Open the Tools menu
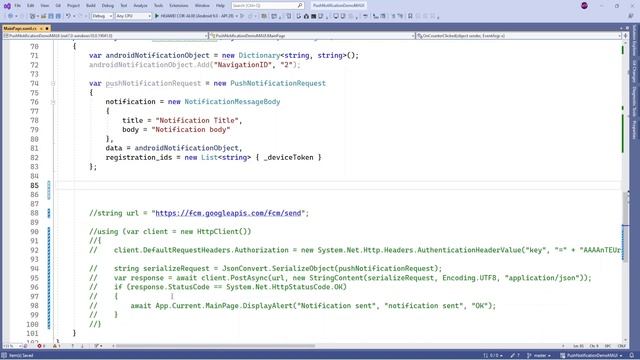This screenshot has height=360, width=640. pos(158,6)
